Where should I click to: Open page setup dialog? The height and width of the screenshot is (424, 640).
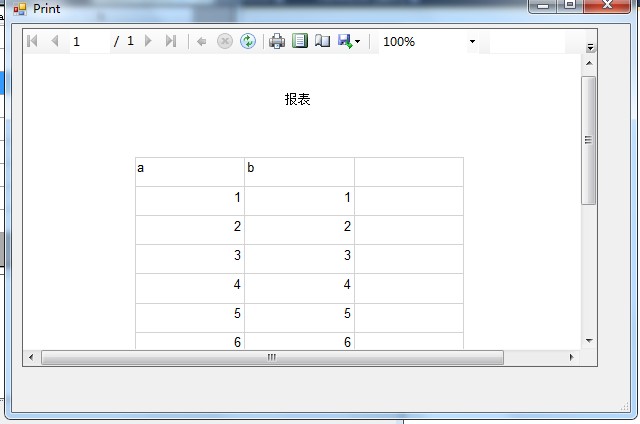322,41
